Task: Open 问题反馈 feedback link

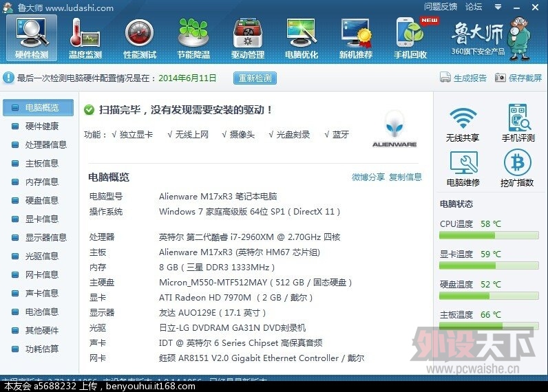Action: (x=441, y=7)
